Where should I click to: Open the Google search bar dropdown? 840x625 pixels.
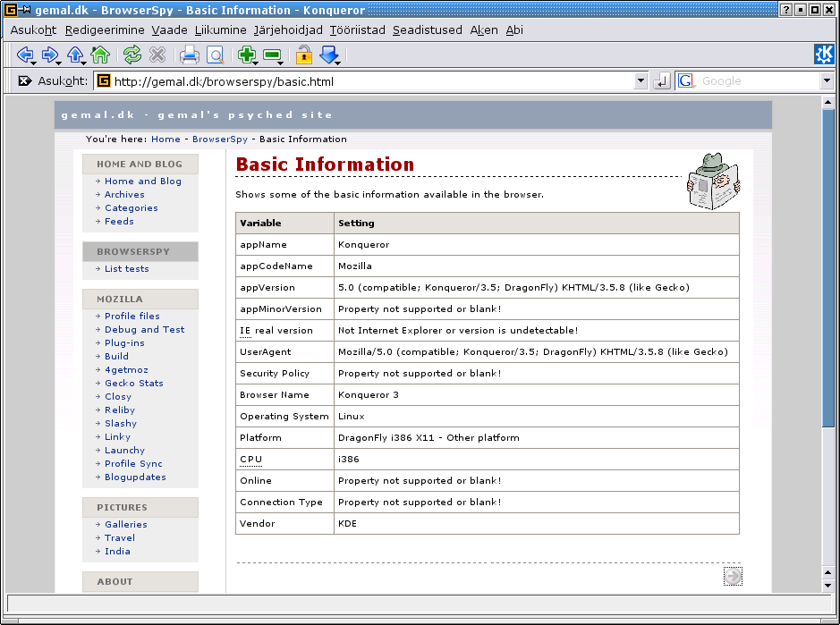tap(827, 81)
